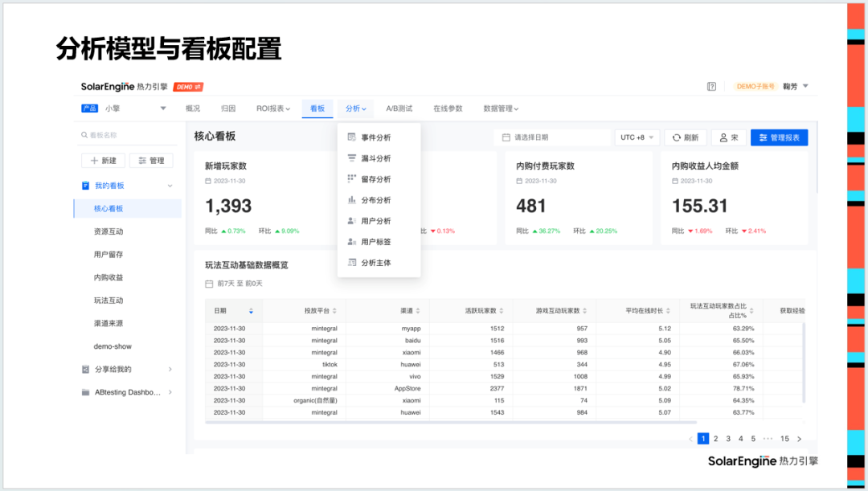Click the refresh (刷新) icon
The height and width of the screenshot is (491, 868).
click(x=677, y=137)
